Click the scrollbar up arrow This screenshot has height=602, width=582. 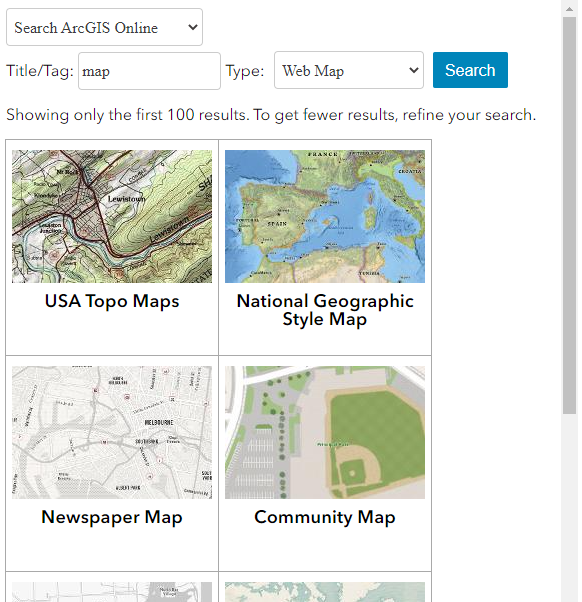point(569,9)
